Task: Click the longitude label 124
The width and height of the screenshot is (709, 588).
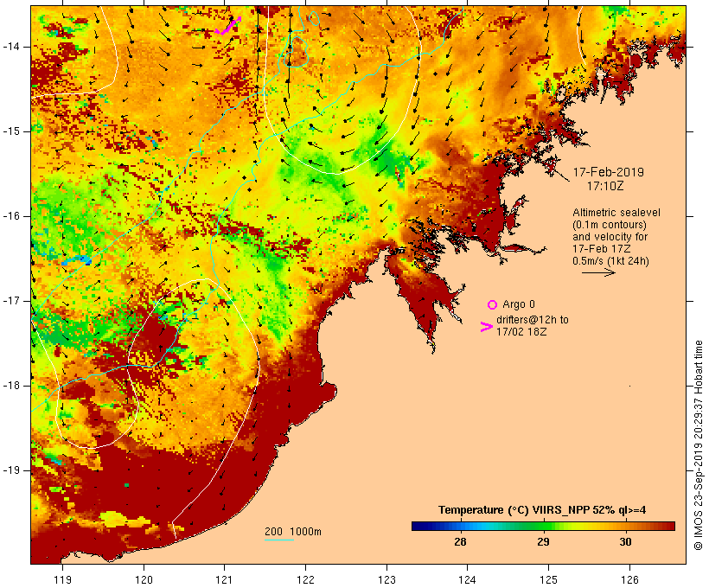Action: tap(467, 579)
